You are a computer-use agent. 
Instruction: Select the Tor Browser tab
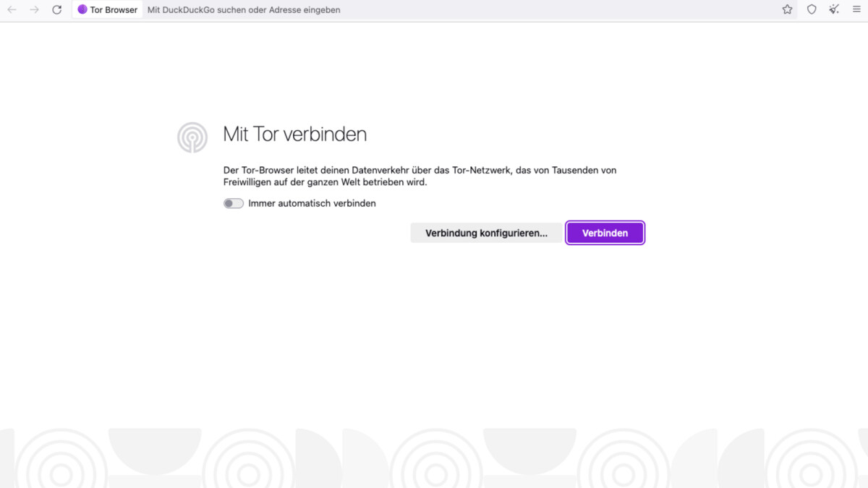pyautogui.click(x=107, y=9)
